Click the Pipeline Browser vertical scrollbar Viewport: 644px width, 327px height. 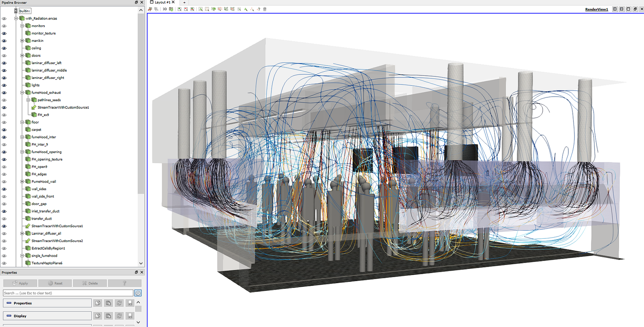141,104
